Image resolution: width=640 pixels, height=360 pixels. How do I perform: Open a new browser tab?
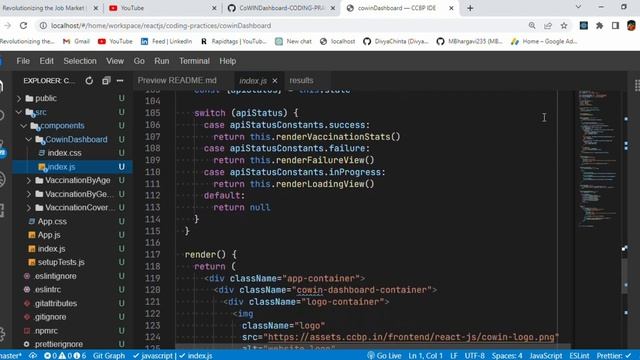(x=470, y=8)
